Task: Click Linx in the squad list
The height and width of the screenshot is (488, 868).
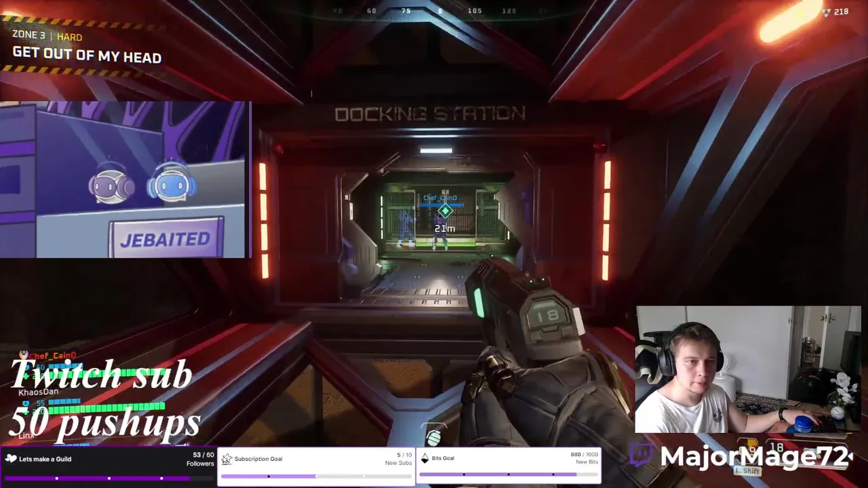Action: [x=26, y=435]
